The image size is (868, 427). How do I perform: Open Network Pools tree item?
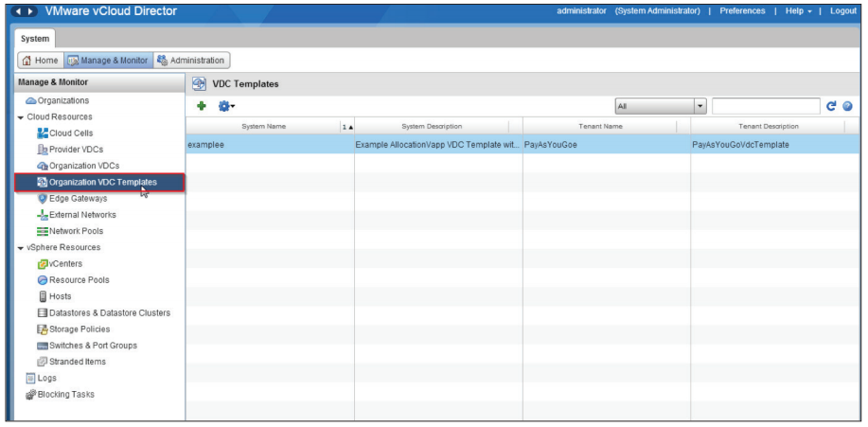(76, 231)
